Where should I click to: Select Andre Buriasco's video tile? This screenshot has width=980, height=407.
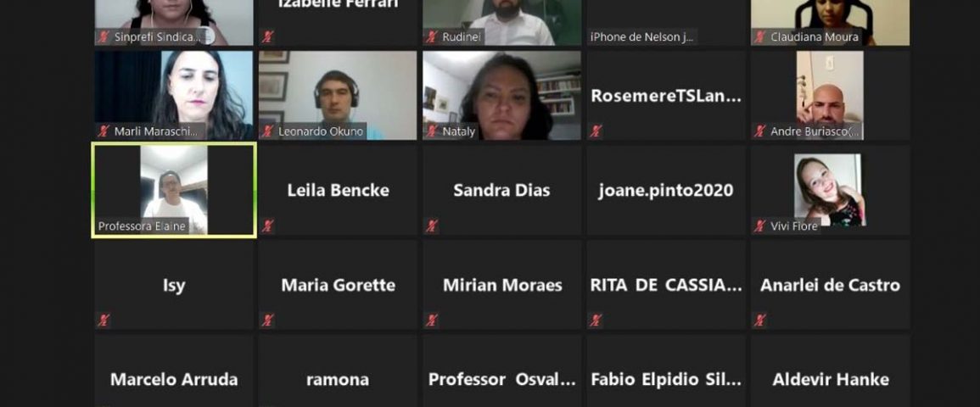(830, 96)
